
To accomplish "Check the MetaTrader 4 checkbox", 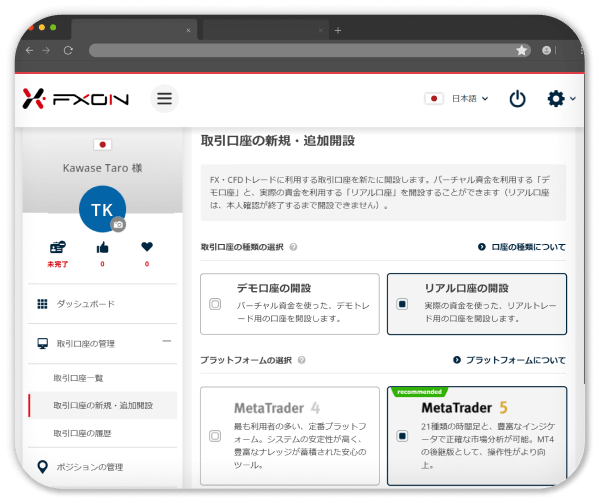I will 215,436.
